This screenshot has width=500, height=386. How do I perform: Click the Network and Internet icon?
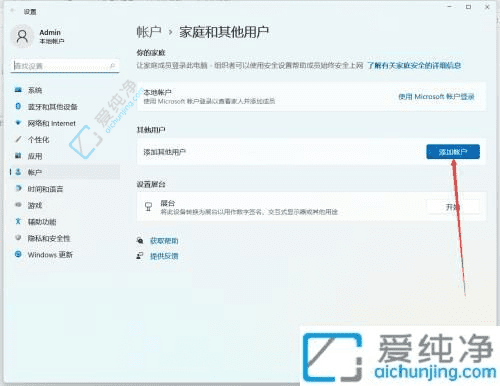coord(18,123)
